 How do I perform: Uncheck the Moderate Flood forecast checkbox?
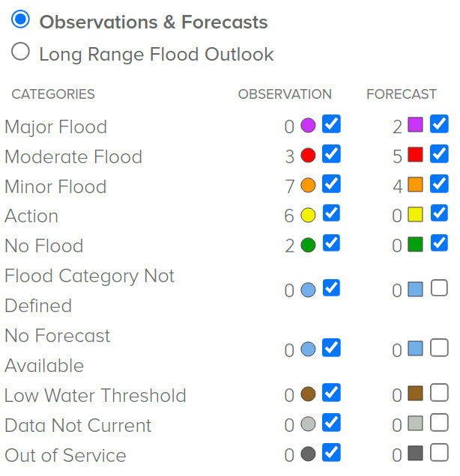tap(439, 153)
